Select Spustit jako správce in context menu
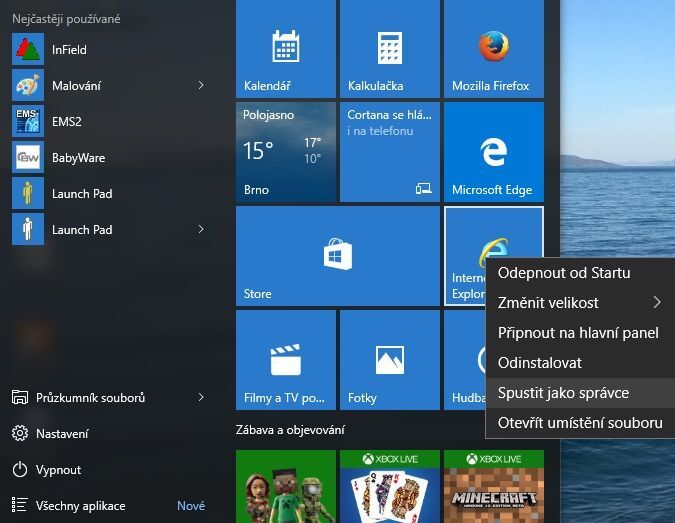Image resolution: width=675 pixels, height=523 pixels. pyautogui.click(x=563, y=392)
